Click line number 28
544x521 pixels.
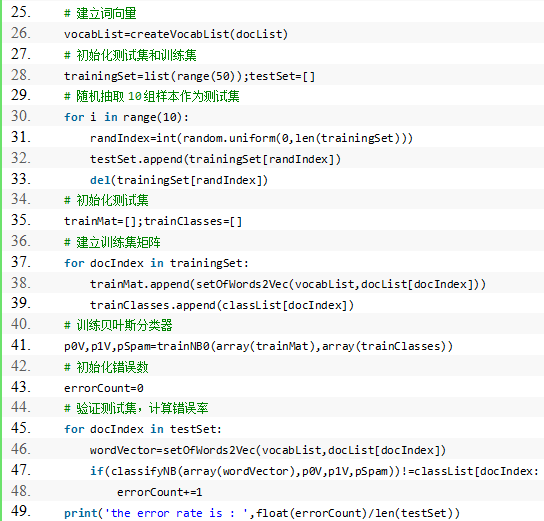[x=21, y=75]
